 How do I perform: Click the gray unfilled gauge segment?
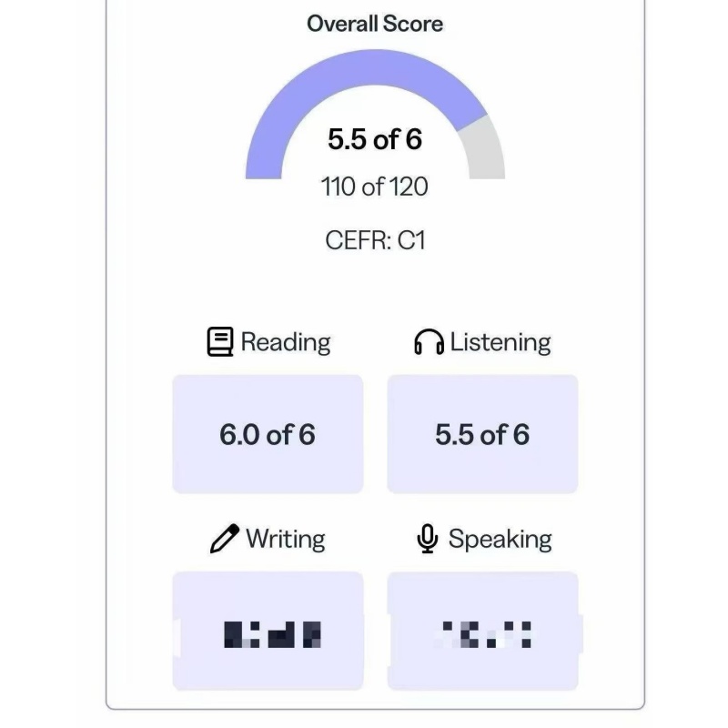coord(484,148)
